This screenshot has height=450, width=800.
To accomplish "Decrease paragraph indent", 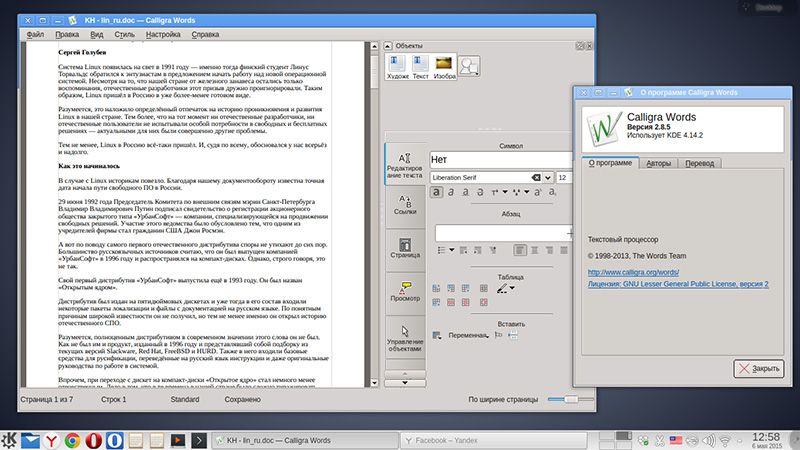I will pos(463,250).
